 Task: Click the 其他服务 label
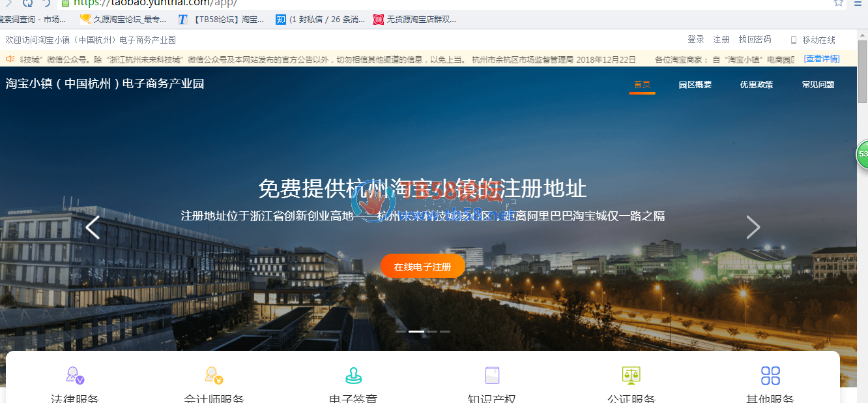pyautogui.click(x=770, y=398)
